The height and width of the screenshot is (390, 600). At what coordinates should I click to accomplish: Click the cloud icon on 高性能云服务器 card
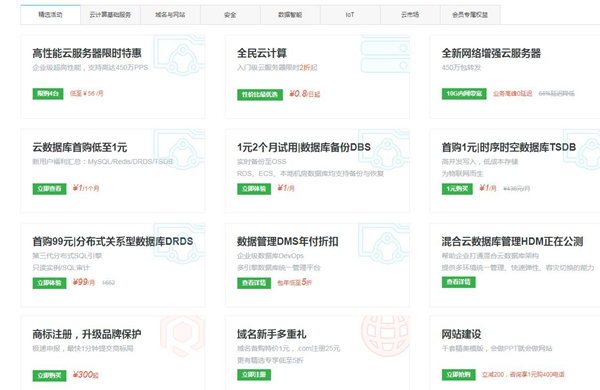[180, 54]
